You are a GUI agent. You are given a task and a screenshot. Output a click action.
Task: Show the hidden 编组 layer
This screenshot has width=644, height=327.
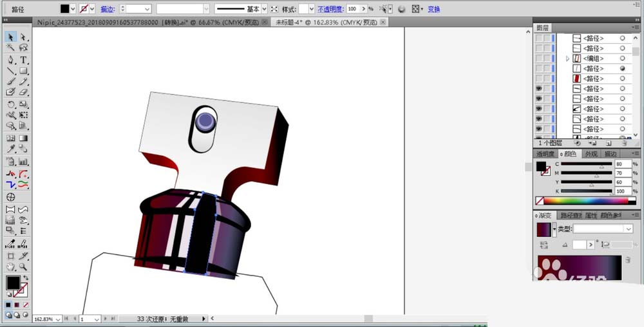pyautogui.click(x=538, y=59)
